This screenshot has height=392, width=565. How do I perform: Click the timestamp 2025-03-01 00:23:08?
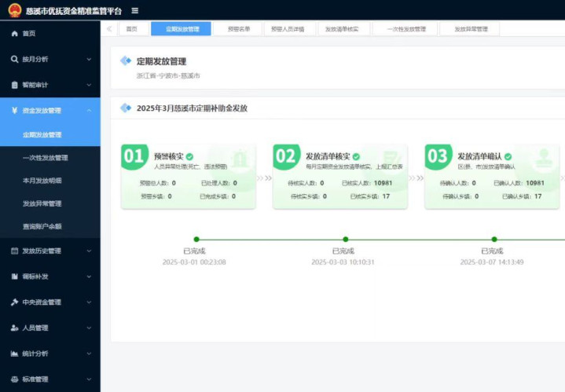pos(194,262)
